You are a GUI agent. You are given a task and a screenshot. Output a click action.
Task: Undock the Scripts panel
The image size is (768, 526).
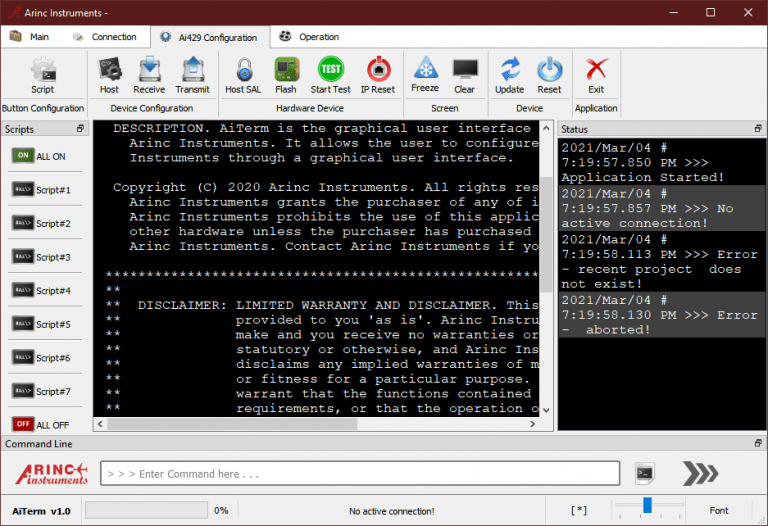(x=80, y=129)
